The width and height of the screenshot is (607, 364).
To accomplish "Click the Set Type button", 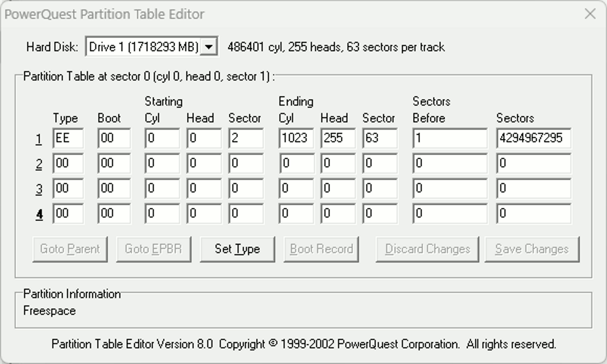I will 237,249.
